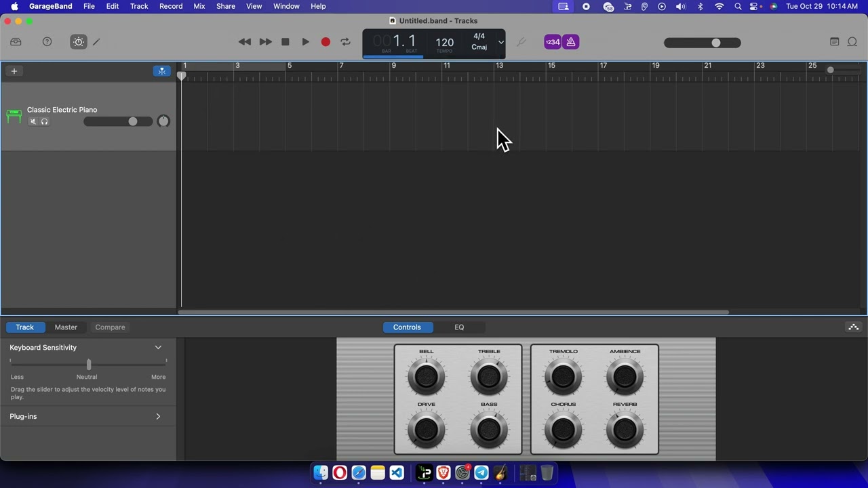Click the track pan knob

point(163,121)
